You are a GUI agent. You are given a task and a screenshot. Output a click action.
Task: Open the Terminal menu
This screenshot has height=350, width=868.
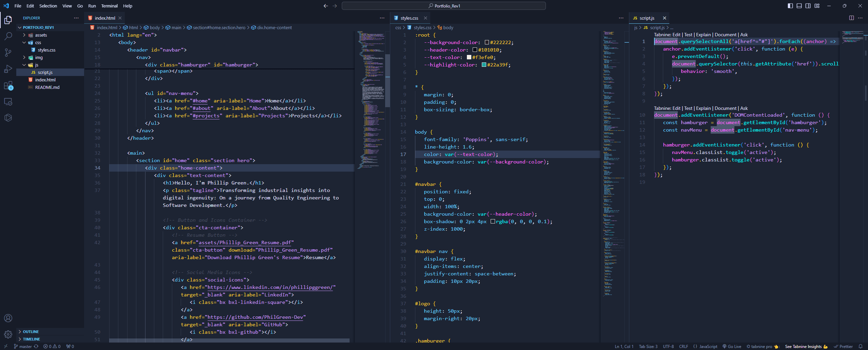click(109, 6)
